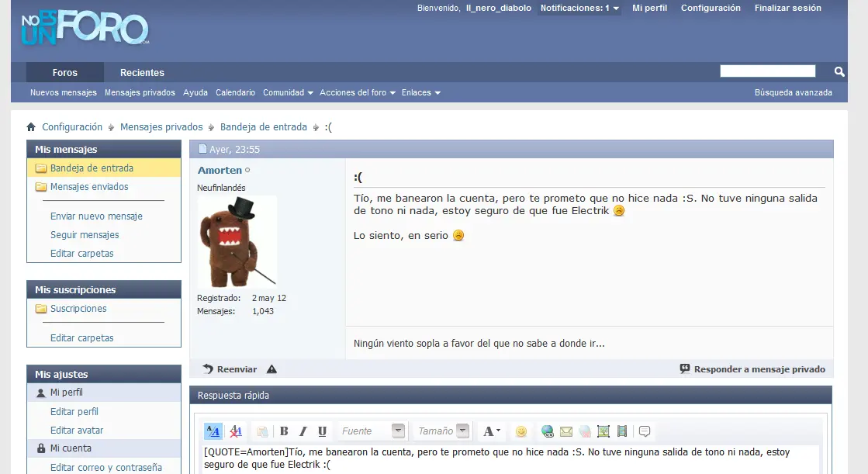Click Enviar nuevo mensaje in sidebar
This screenshot has height=474, width=868.
click(96, 216)
